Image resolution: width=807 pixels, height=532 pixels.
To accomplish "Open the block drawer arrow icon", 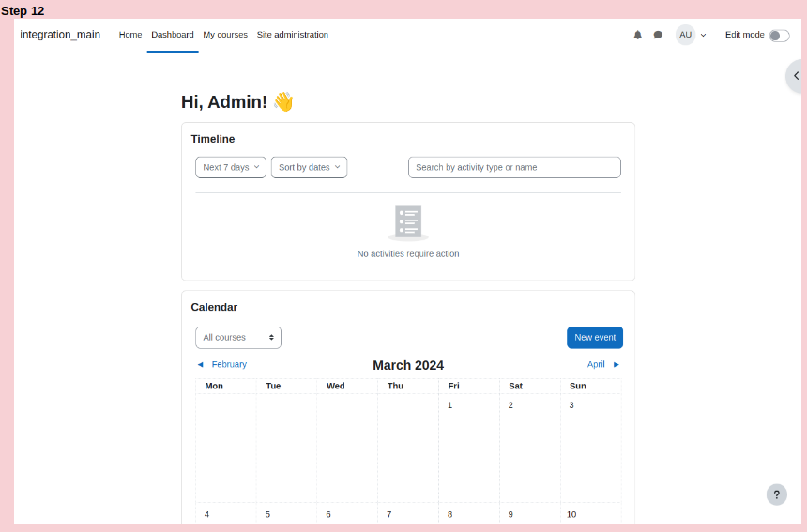I will pos(796,76).
